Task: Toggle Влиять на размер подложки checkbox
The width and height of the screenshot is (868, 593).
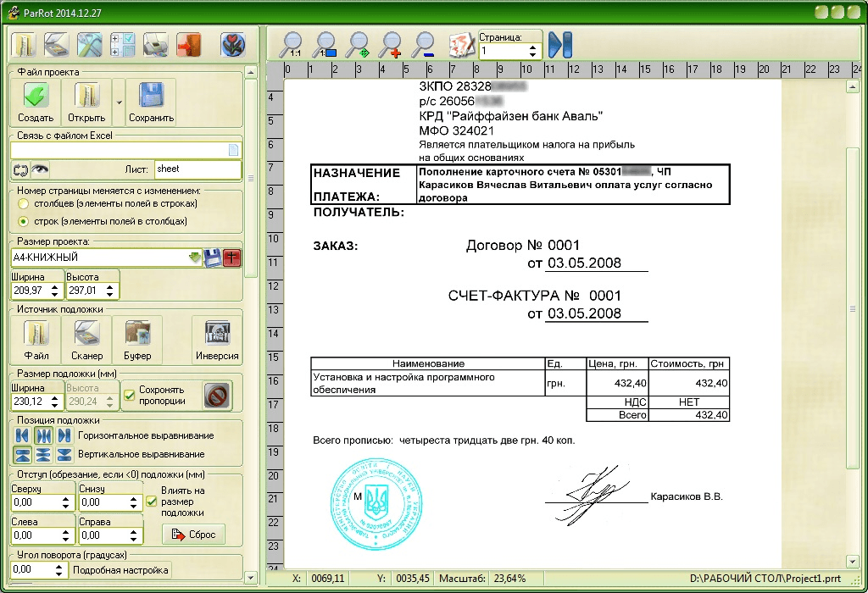Action: point(151,502)
